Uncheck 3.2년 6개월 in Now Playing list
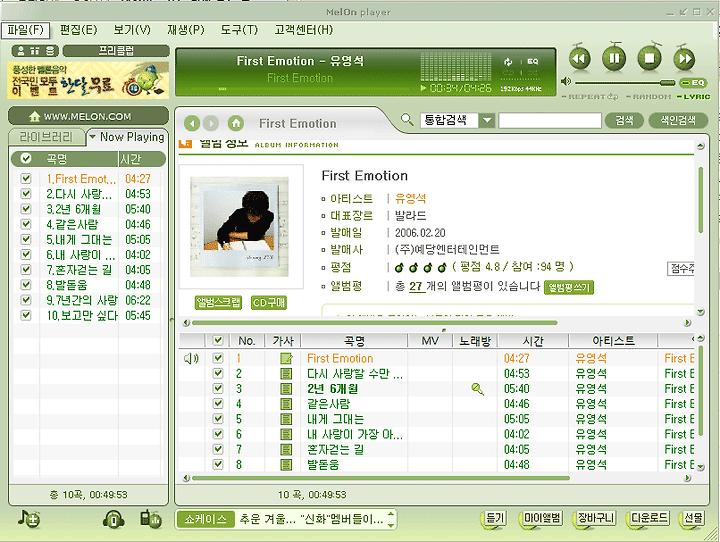The image size is (720, 542). (26, 209)
